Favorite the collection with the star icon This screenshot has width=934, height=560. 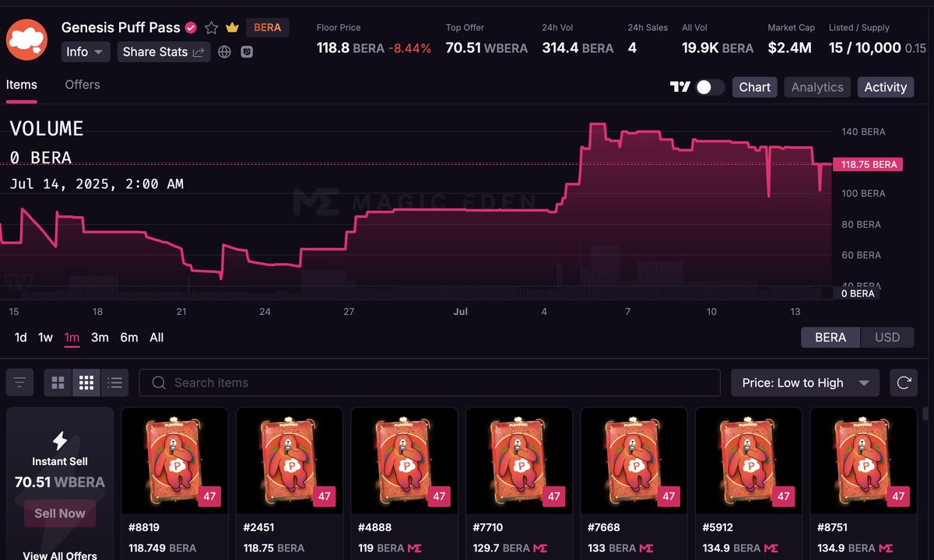(212, 28)
